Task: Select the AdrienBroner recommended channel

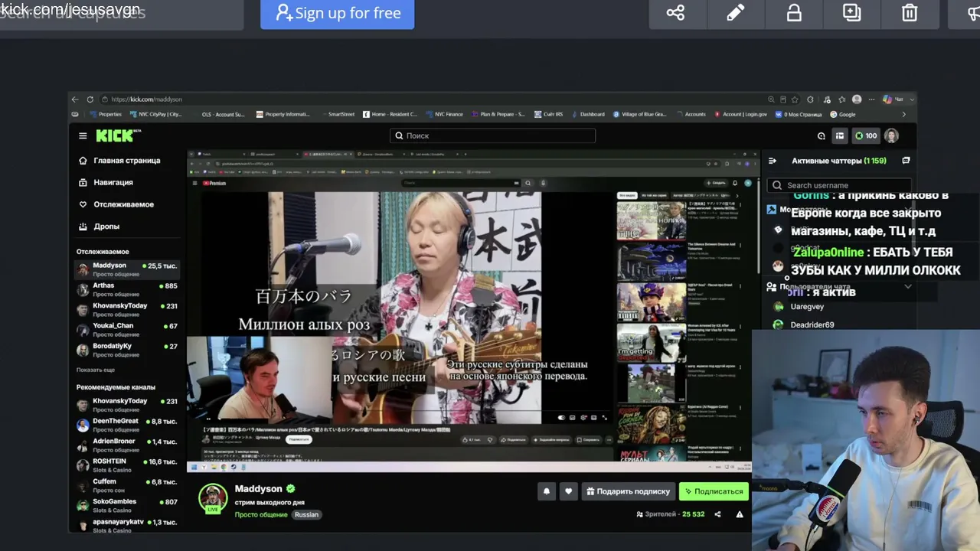Action: point(127,445)
